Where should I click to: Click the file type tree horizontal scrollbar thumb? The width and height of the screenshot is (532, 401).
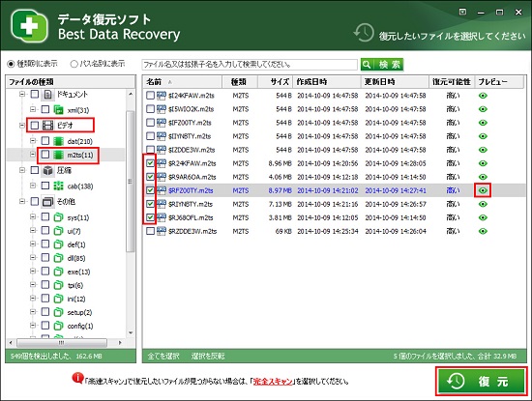coord(62,343)
